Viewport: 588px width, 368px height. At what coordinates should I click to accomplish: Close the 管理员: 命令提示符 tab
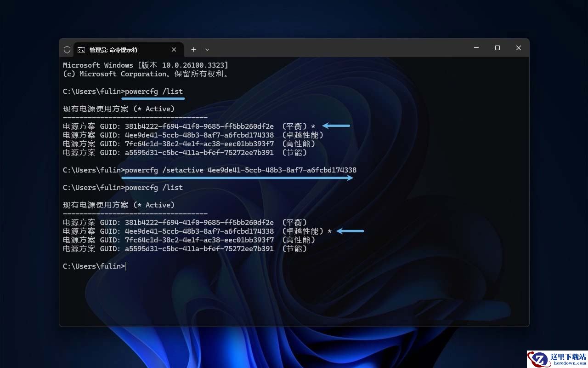coord(174,50)
